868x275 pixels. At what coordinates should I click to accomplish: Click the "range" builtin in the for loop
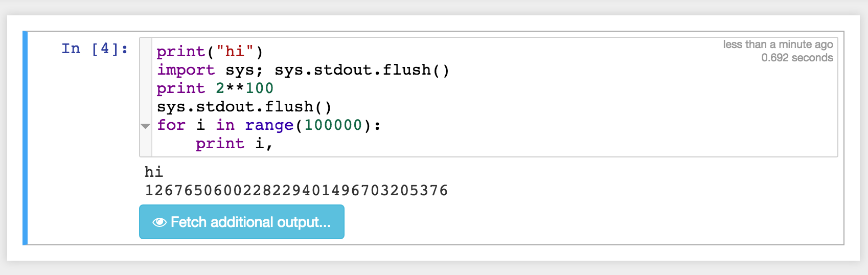[269, 125]
